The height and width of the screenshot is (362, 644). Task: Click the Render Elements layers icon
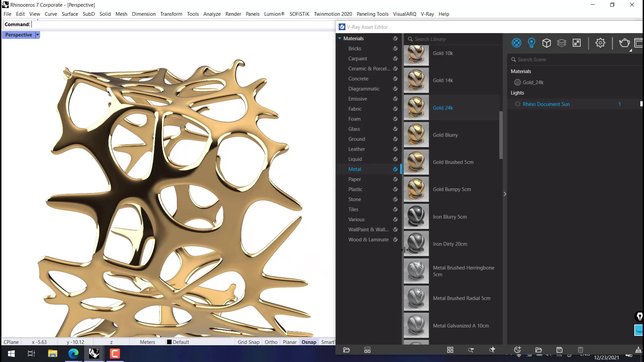(x=561, y=43)
